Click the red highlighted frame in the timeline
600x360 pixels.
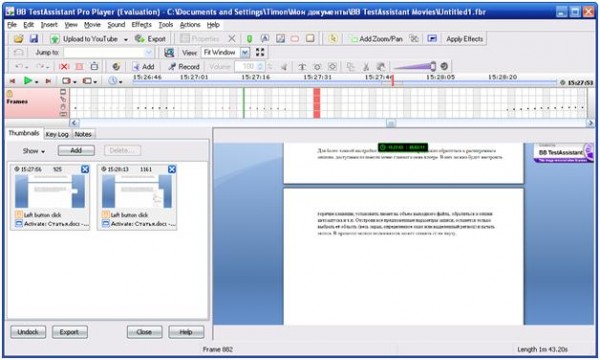(x=316, y=103)
